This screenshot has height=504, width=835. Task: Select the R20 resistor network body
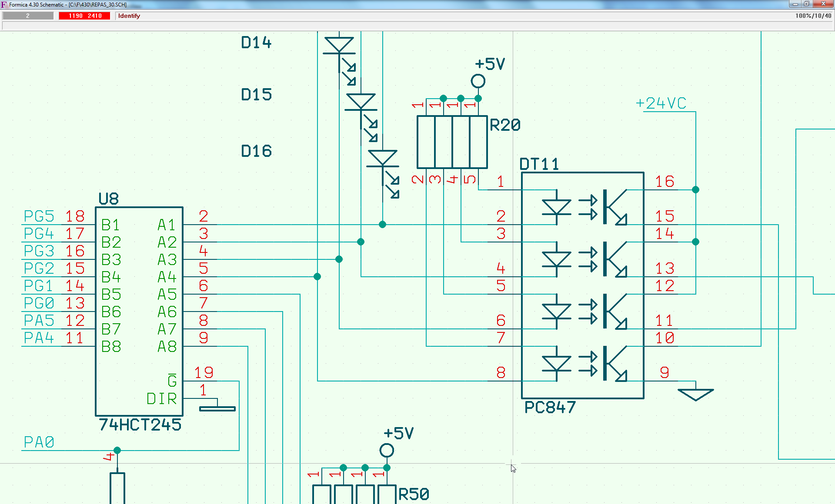452,142
